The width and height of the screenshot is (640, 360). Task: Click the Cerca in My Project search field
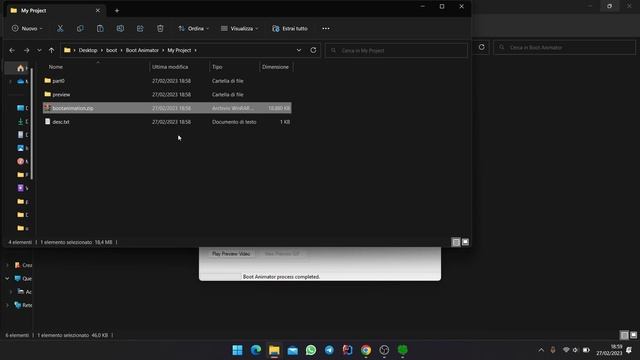[396, 50]
